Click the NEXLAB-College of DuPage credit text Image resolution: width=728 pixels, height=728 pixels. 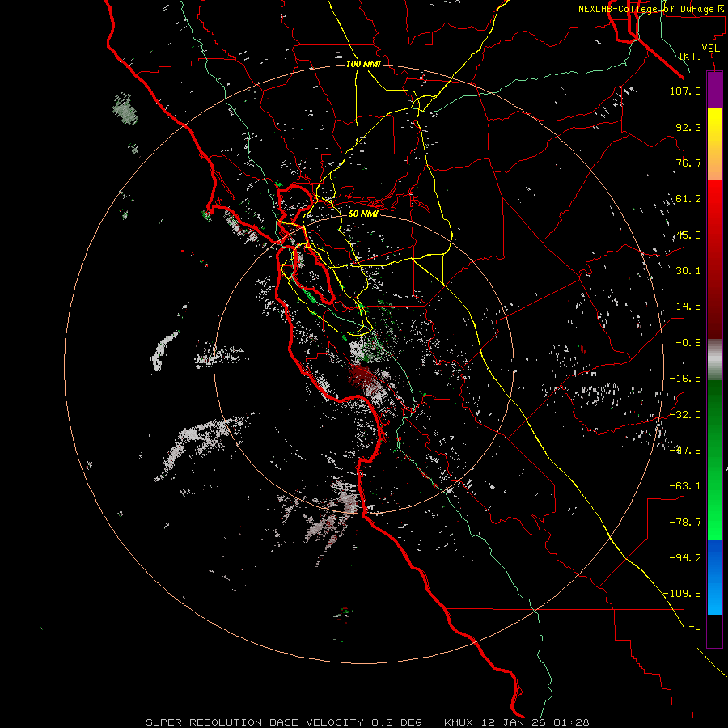pyautogui.click(x=652, y=9)
